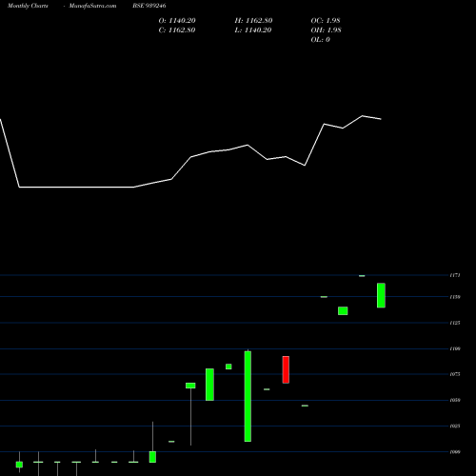Click the open value "O: 1140.20"
This screenshot has width=476, height=476.
(x=177, y=21)
